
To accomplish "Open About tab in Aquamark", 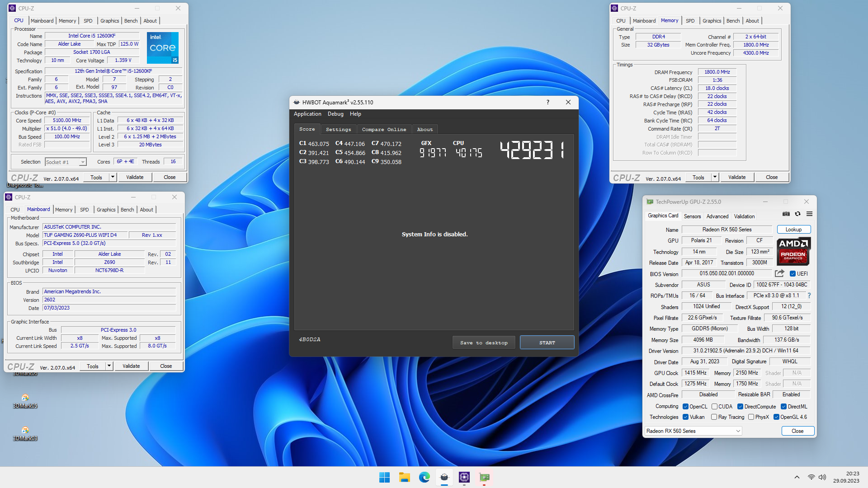I will pos(425,129).
